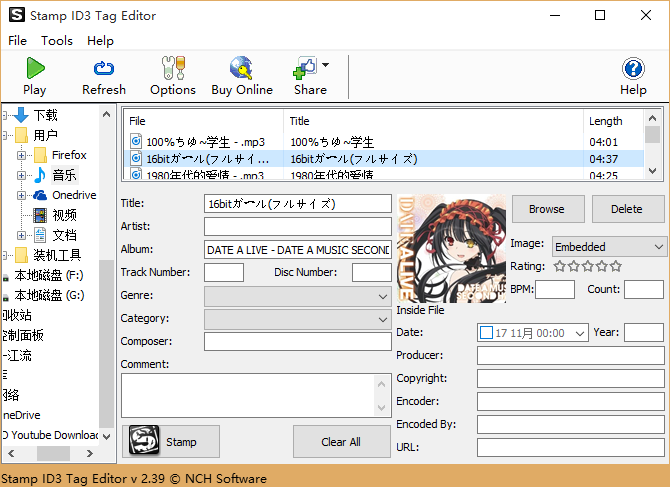Open Help from the toolbar

(632, 69)
